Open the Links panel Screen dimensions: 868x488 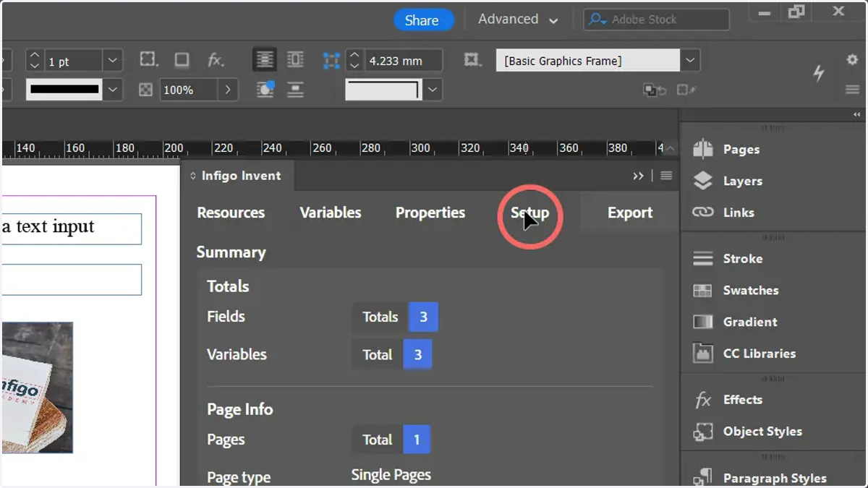coord(723,213)
